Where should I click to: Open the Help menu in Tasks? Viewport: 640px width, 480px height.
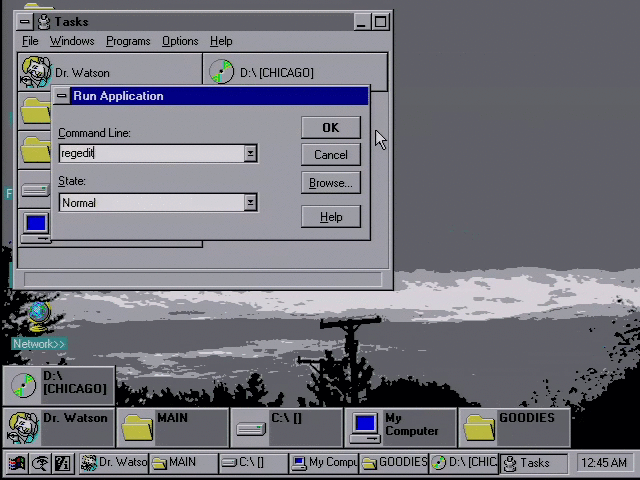[x=221, y=41]
